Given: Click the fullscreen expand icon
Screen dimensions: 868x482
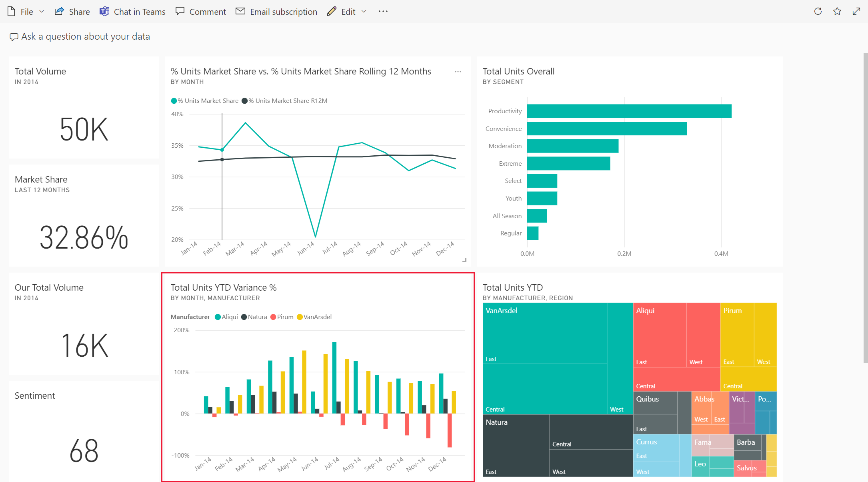Looking at the screenshot, I should coord(857,11).
